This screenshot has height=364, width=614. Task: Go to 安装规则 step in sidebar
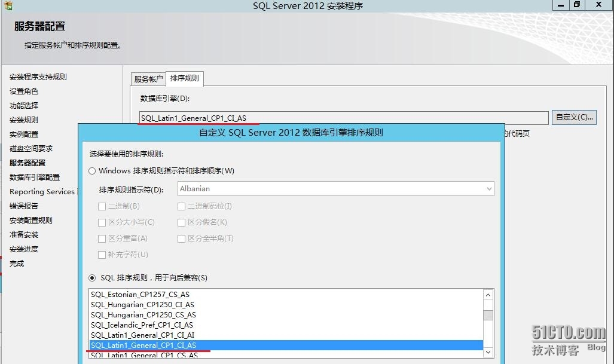[x=24, y=120]
